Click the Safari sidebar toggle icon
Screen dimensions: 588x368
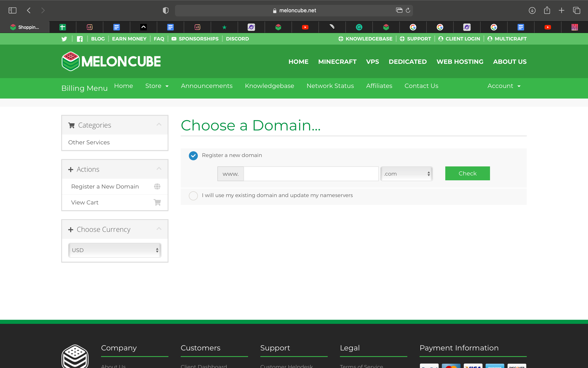point(12,10)
